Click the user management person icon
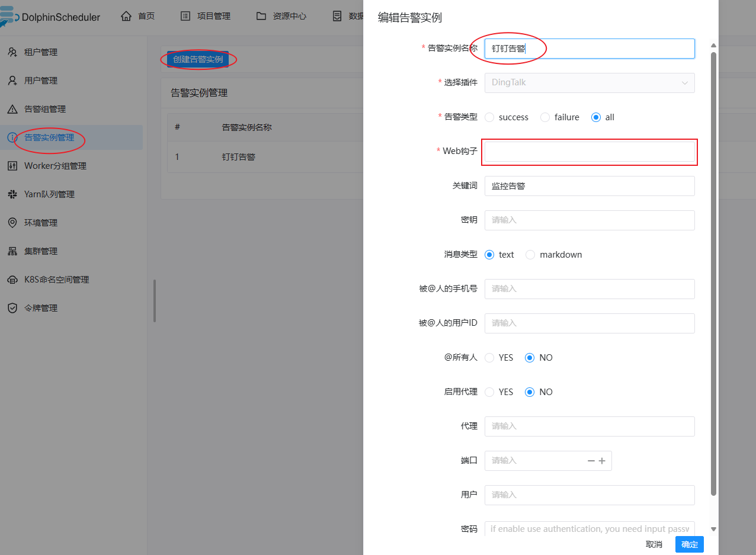The height and width of the screenshot is (555, 756). coord(12,81)
